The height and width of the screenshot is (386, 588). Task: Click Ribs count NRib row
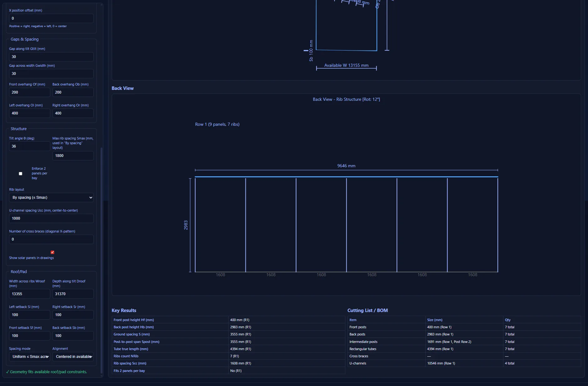228,356
